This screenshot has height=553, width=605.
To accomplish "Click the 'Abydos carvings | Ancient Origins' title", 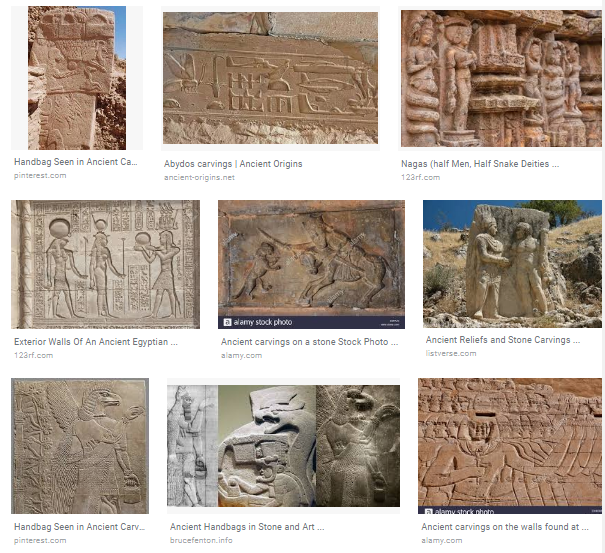I will click(233, 164).
